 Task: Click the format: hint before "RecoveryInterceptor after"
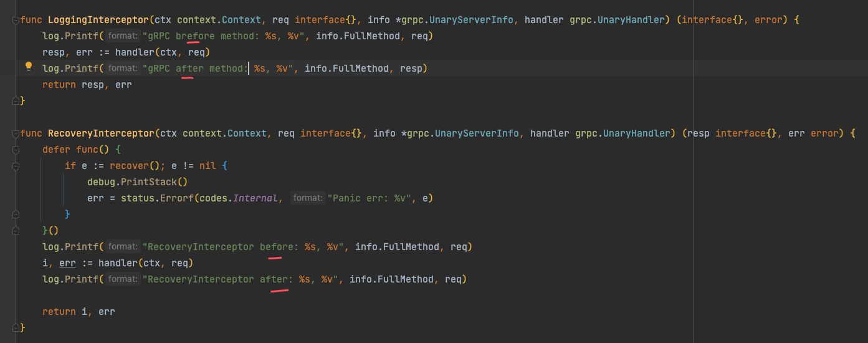122,279
